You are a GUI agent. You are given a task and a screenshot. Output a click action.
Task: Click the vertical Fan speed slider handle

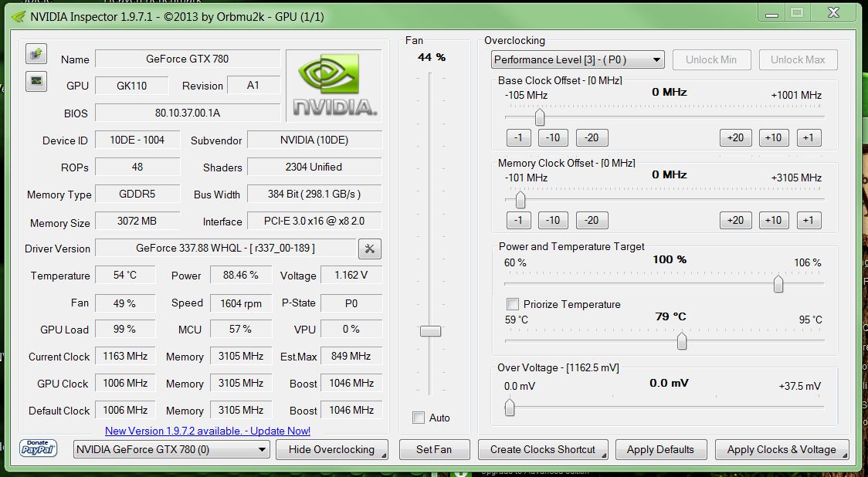pos(430,331)
